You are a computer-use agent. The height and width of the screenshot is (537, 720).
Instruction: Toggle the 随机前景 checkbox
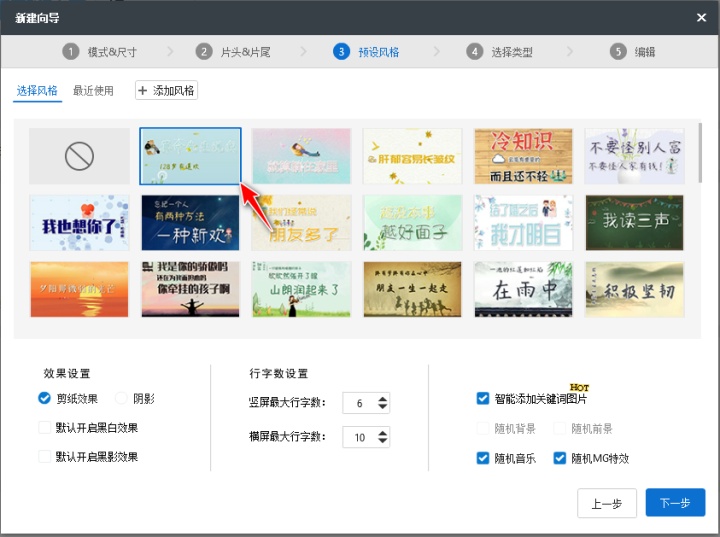pos(559,428)
